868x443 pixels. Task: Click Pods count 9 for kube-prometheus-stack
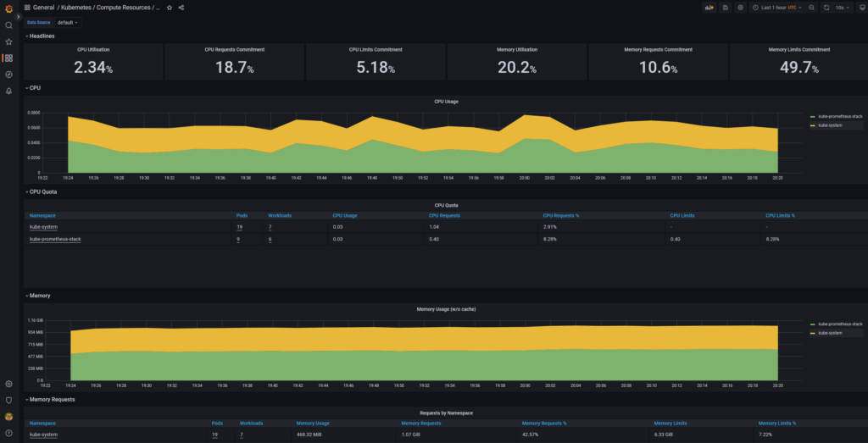[x=238, y=239]
